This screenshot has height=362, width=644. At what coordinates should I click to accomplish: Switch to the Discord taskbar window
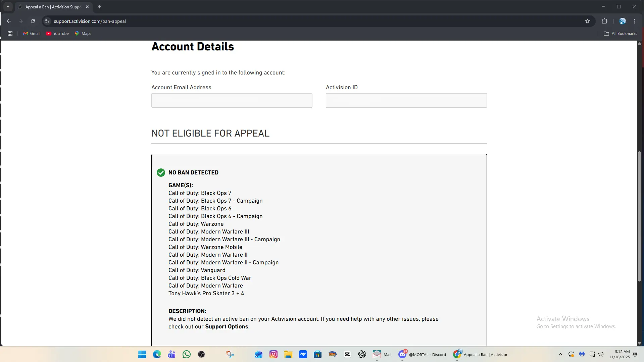422,354
